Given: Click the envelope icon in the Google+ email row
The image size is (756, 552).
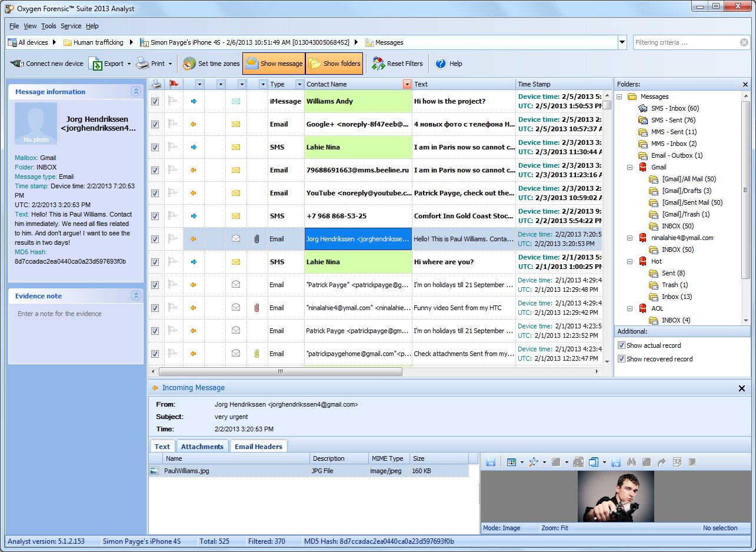Looking at the screenshot, I should (236, 124).
